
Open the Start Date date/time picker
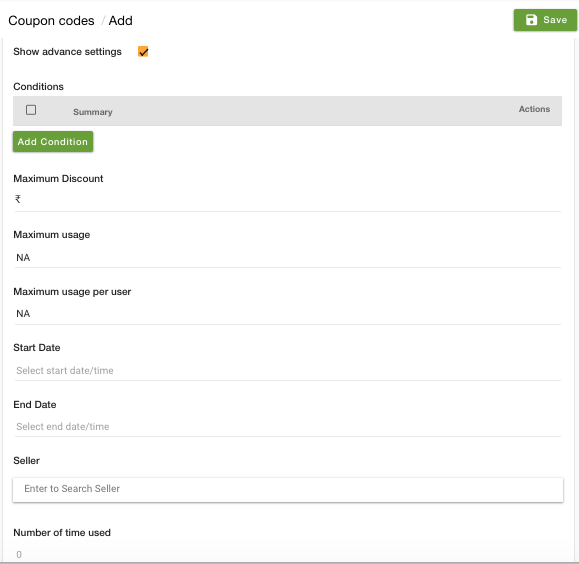point(288,370)
